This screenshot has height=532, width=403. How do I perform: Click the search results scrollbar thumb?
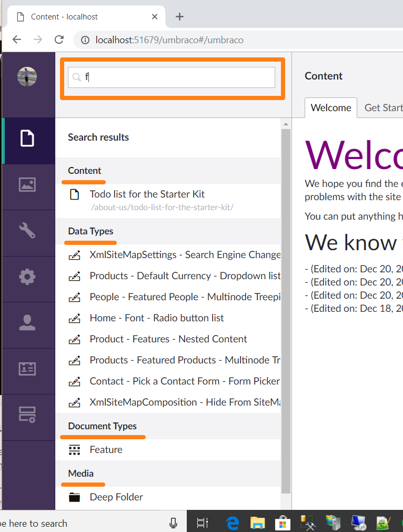click(x=286, y=311)
